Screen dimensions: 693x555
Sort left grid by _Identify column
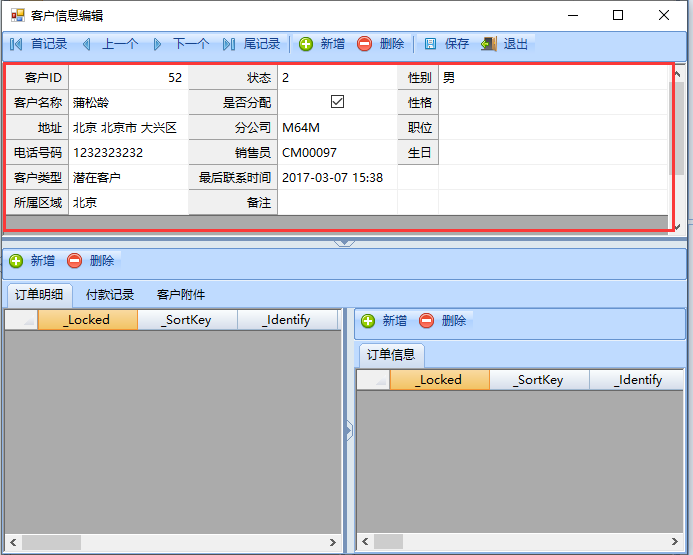[288, 319]
